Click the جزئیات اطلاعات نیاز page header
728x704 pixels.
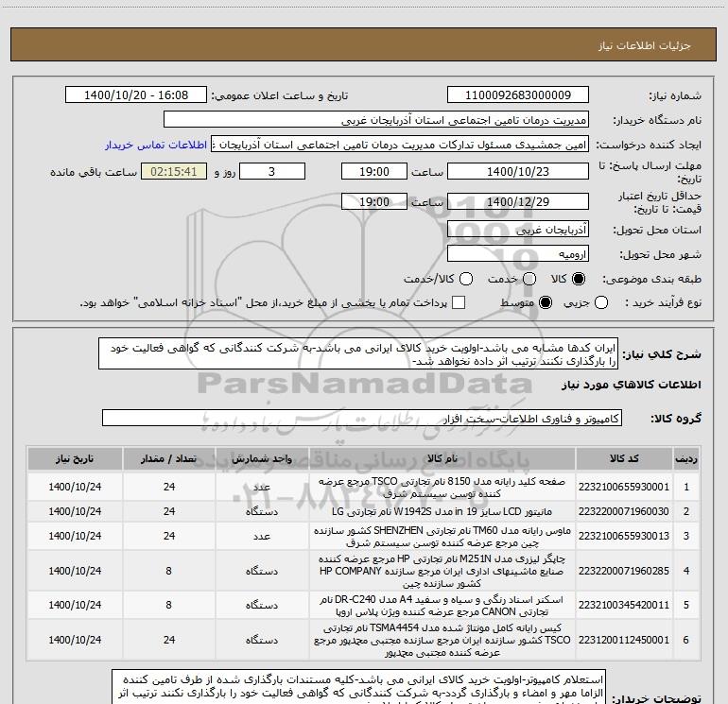pos(363,45)
